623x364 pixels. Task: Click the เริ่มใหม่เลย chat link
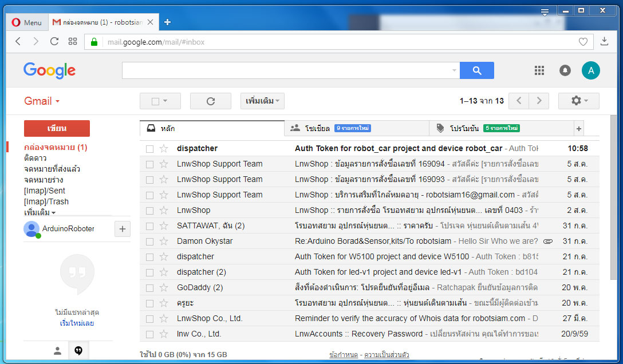coord(77,323)
